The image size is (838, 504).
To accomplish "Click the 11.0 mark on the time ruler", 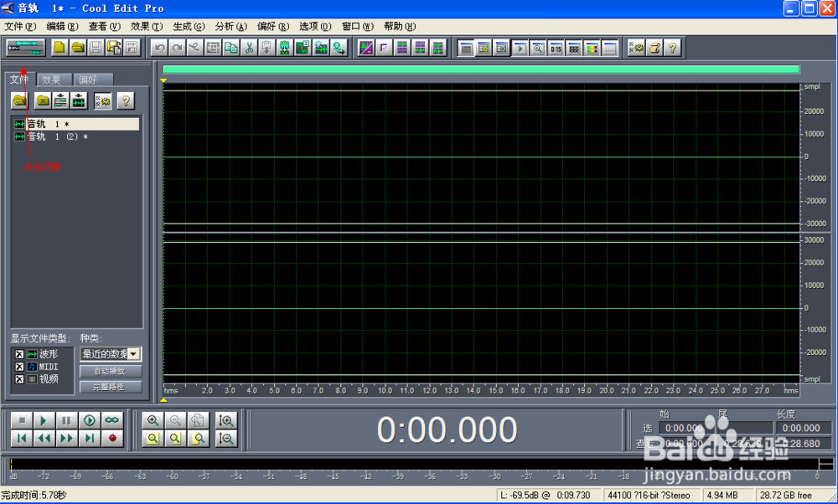I will [x=407, y=390].
